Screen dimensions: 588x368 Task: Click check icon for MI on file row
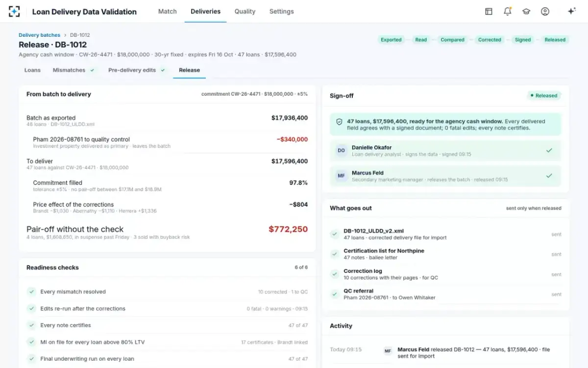(x=31, y=342)
